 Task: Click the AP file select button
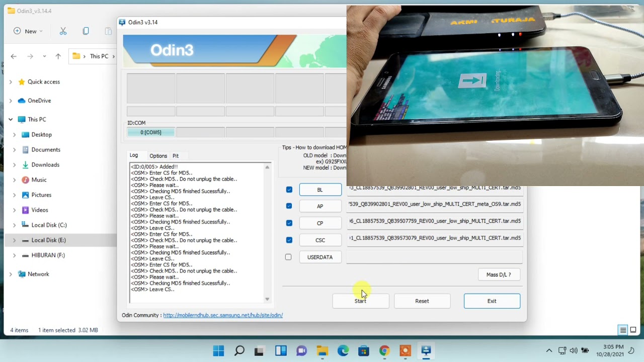click(x=320, y=206)
